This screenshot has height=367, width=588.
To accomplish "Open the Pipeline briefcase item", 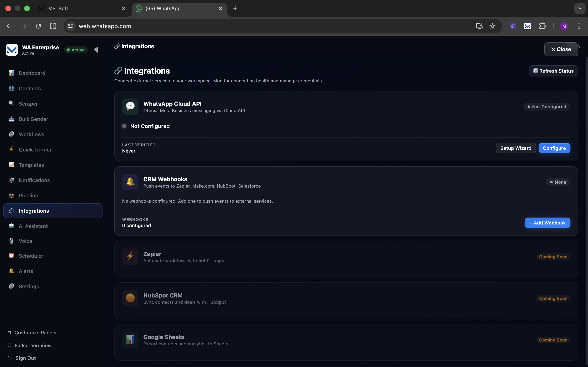I will pyautogui.click(x=28, y=195).
